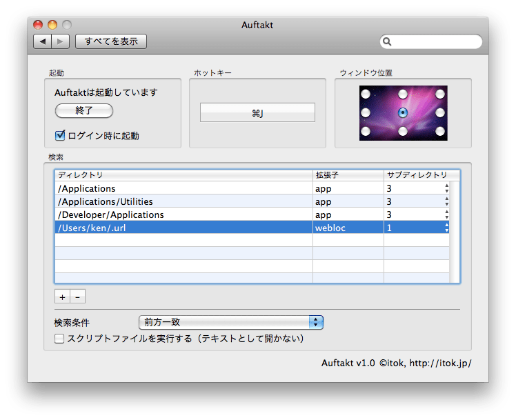Screen dimensions: 516x420
Task: Click the app extension cell for /Developer/Applications
Action: [x=348, y=214]
